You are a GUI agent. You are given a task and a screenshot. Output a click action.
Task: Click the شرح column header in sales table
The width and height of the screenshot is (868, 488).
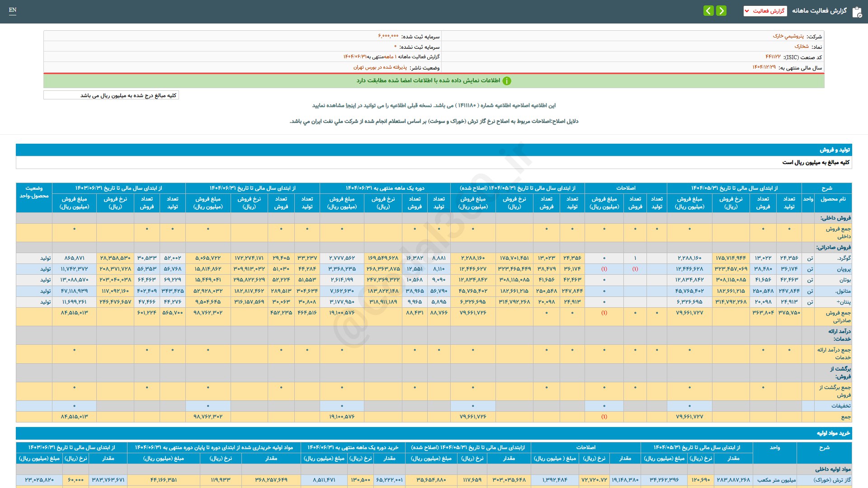[826, 188]
